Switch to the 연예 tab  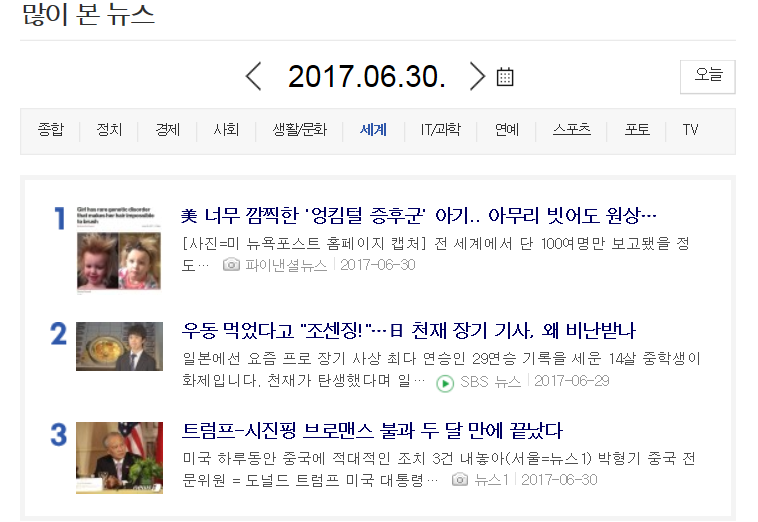[x=507, y=130]
